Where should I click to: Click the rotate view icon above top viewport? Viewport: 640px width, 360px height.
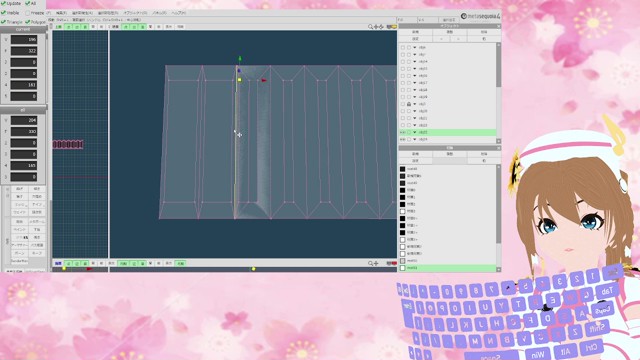pyautogui.click(x=381, y=27)
